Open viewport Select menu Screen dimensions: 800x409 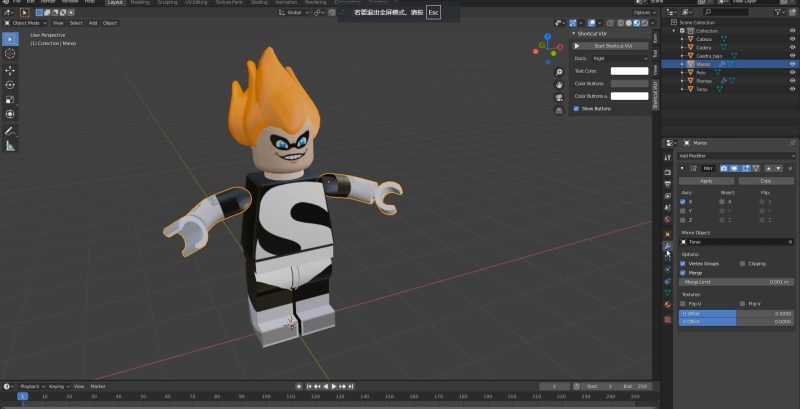tap(76, 23)
